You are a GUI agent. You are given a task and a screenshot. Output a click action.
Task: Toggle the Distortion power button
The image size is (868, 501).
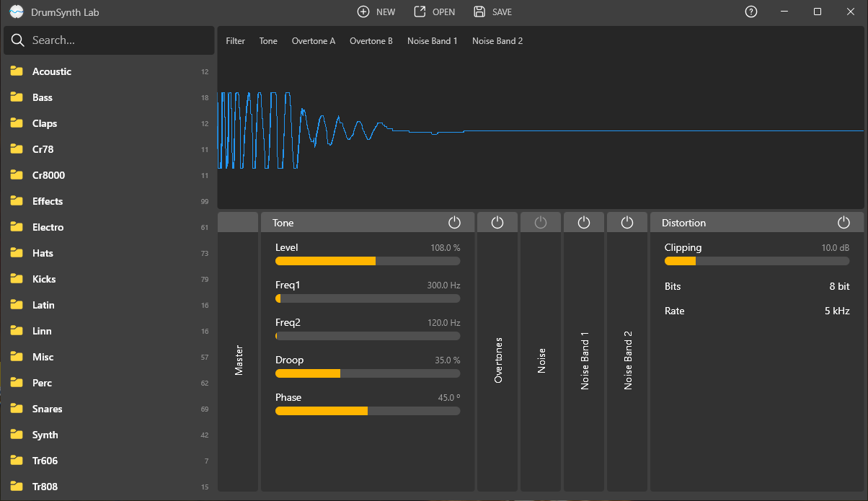pyautogui.click(x=843, y=223)
